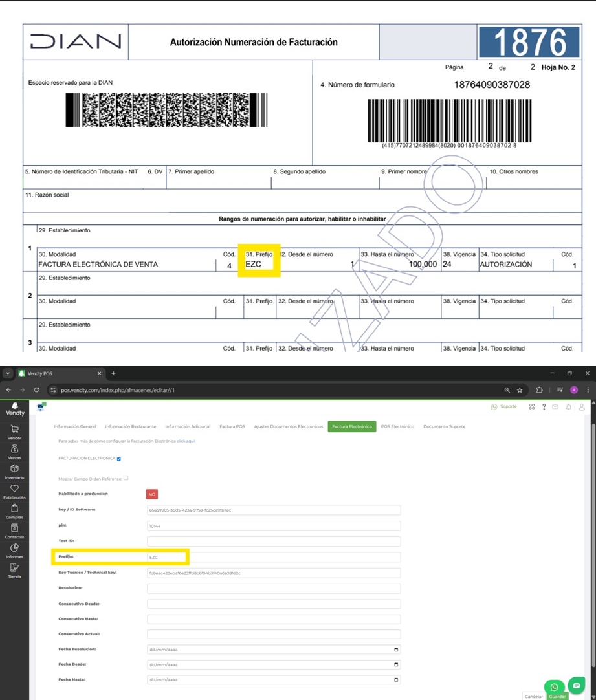This screenshot has height=700, width=596.
Task: Switch to Factura POS tab
Action: point(232,426)
